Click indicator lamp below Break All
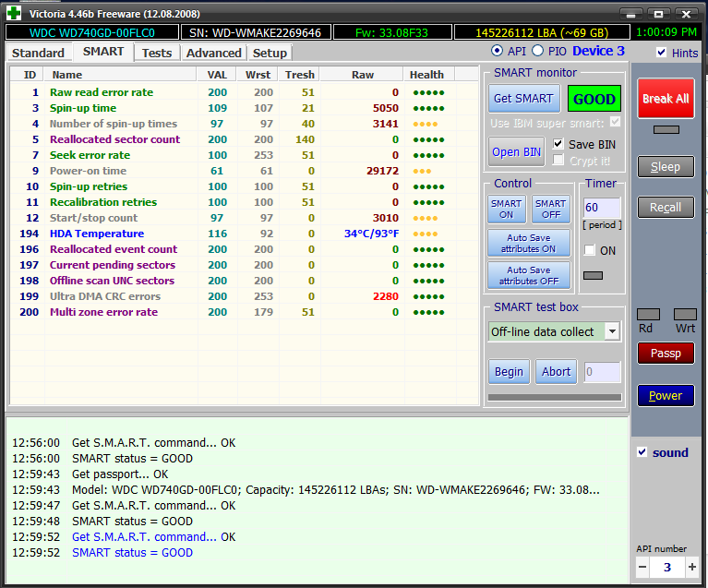The width and height of the screenshot is (708, 588). pos(666,130)
